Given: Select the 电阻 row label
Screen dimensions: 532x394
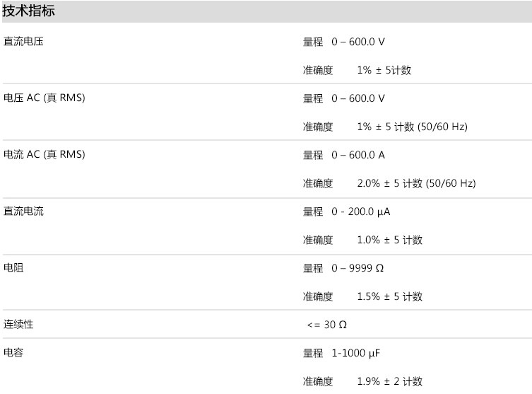Looking at the screenshot, I should [13, 267].
